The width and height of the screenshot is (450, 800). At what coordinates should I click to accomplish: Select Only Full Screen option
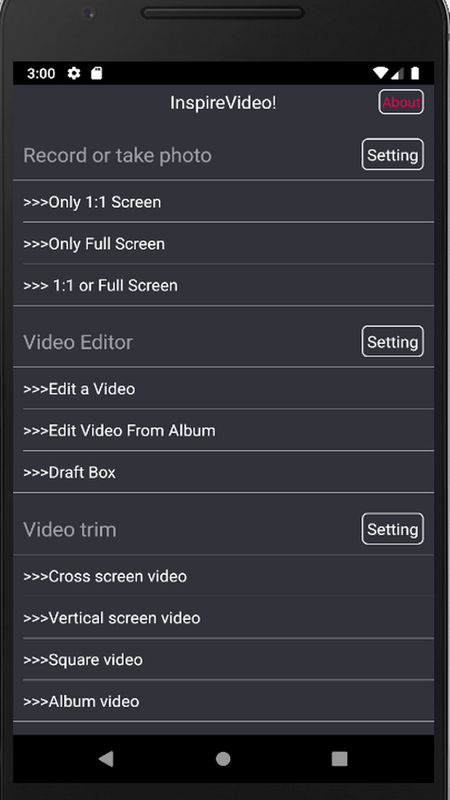pos(223,243)
